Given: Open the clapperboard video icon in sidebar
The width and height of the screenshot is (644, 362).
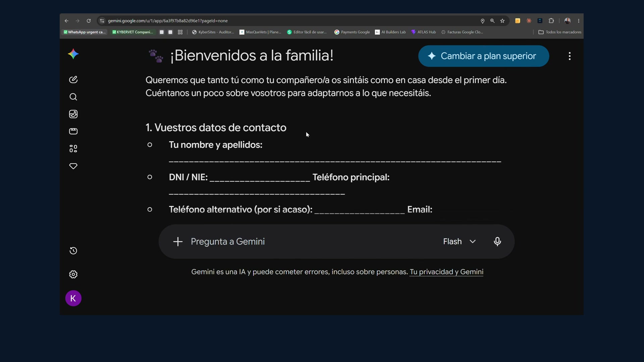Looking at the screenshot, I should (73, 131).
